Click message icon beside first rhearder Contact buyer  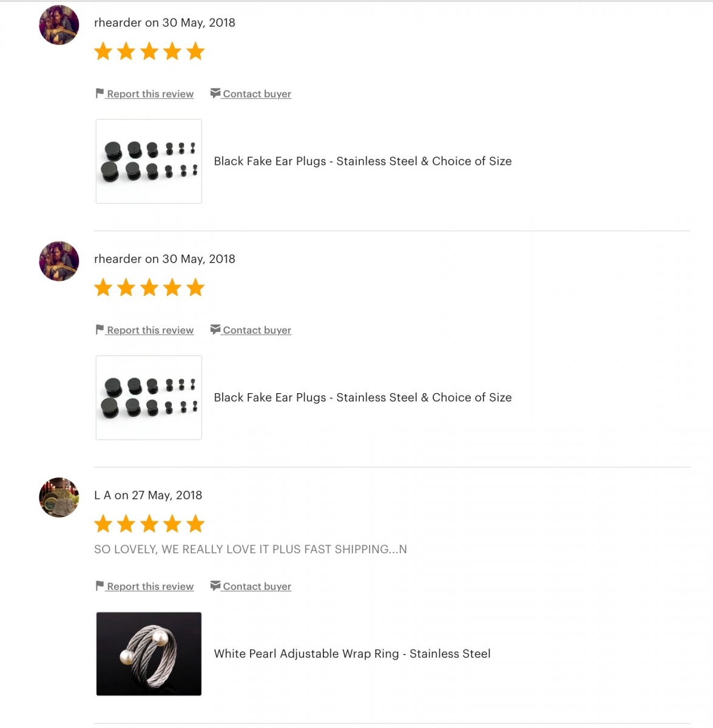pos(215,93)
